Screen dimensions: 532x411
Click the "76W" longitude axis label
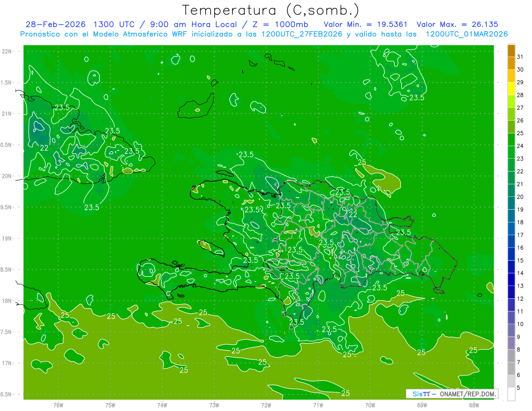(58, 405)
